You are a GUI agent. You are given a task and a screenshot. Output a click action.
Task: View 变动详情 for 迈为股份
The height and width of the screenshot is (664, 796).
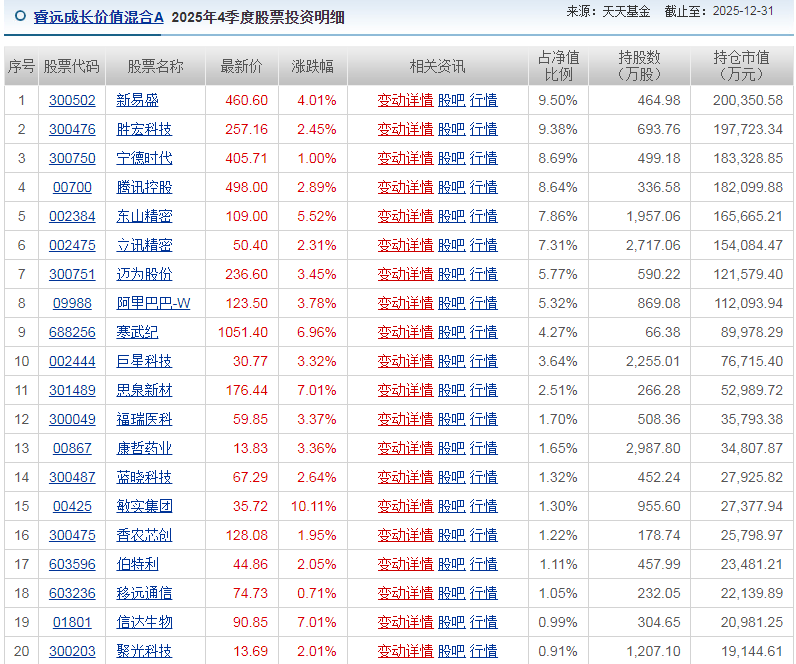405,274
